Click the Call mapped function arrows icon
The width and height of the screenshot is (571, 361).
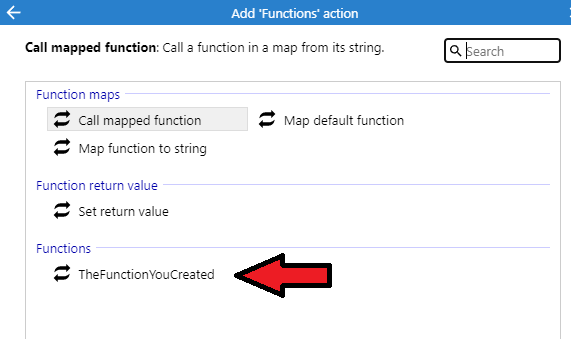tap(62, 119)
